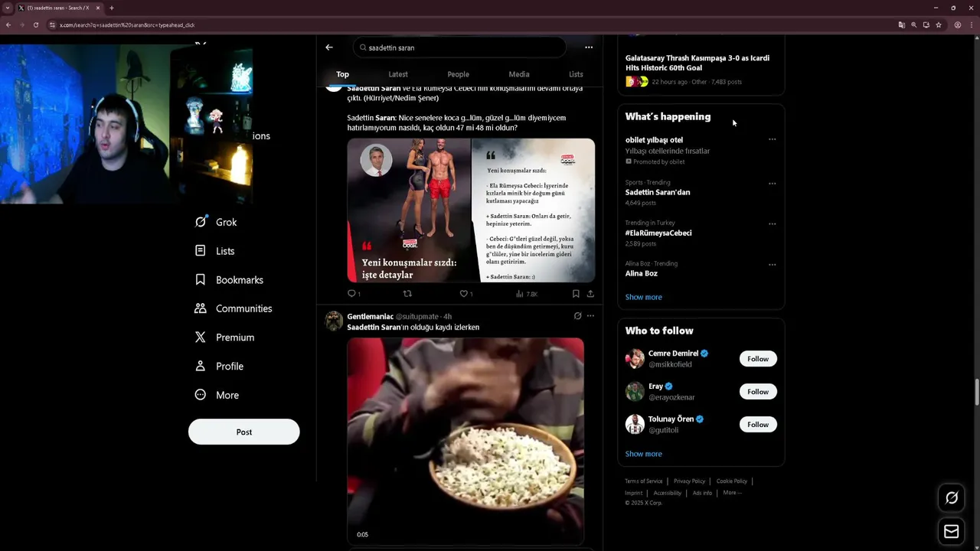This screenshot has width=980, height=551.
Task: View site information icon in address bar
Action: point(52,24)
